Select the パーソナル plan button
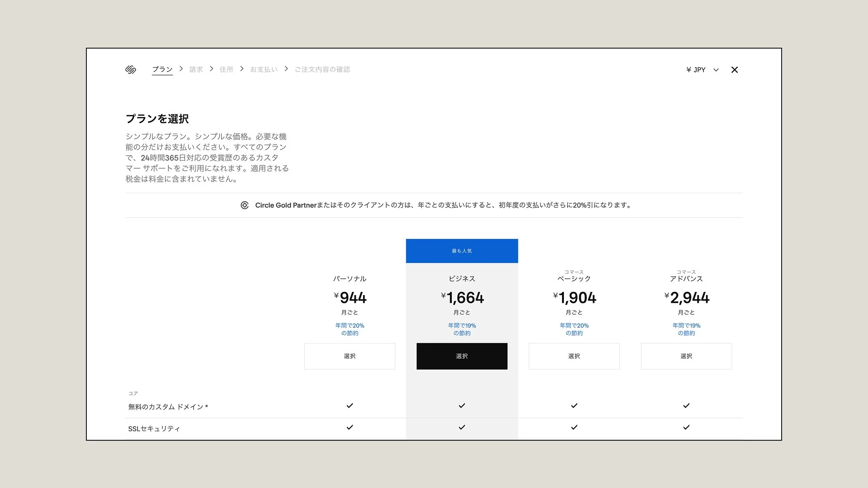The image size is (868, 488). pos(350,356)
